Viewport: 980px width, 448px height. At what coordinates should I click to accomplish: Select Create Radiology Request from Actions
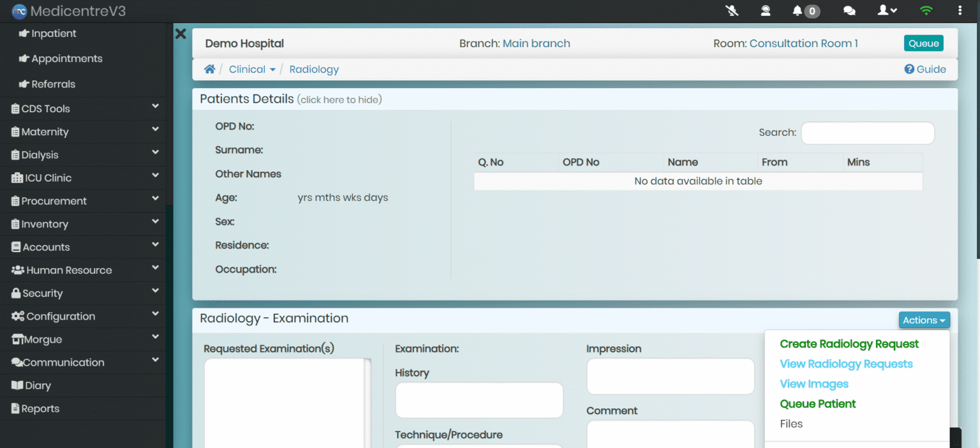[x=849, y=344]
